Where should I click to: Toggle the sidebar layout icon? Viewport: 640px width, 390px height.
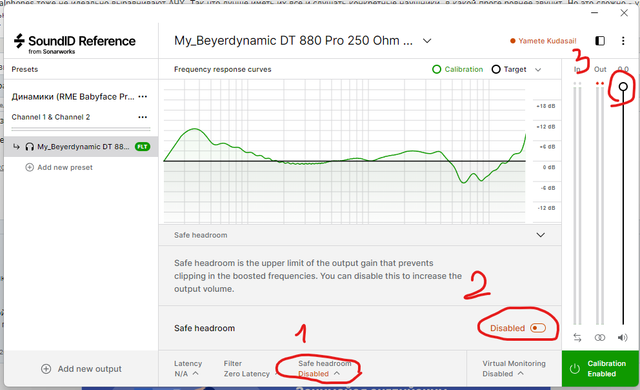pos(600,41)
